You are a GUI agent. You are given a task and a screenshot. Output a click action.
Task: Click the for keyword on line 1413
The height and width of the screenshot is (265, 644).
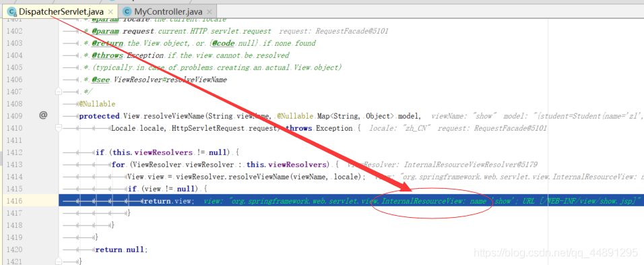(x=118, y=165)
